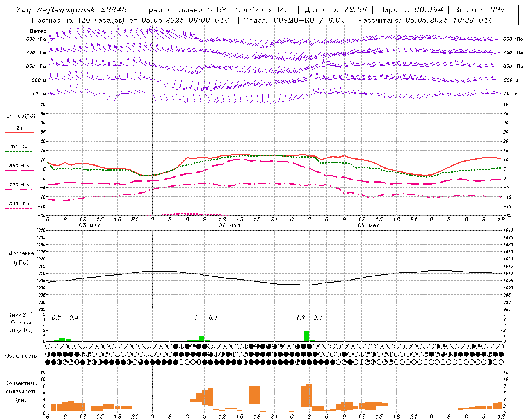Click the Осадки panel label

pos(21,322)
